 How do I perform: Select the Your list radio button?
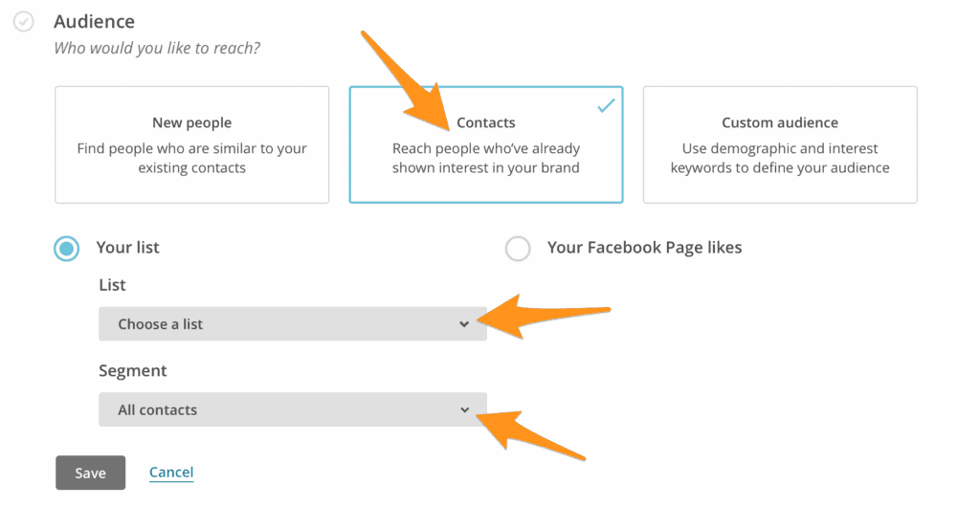pos(67,249)
